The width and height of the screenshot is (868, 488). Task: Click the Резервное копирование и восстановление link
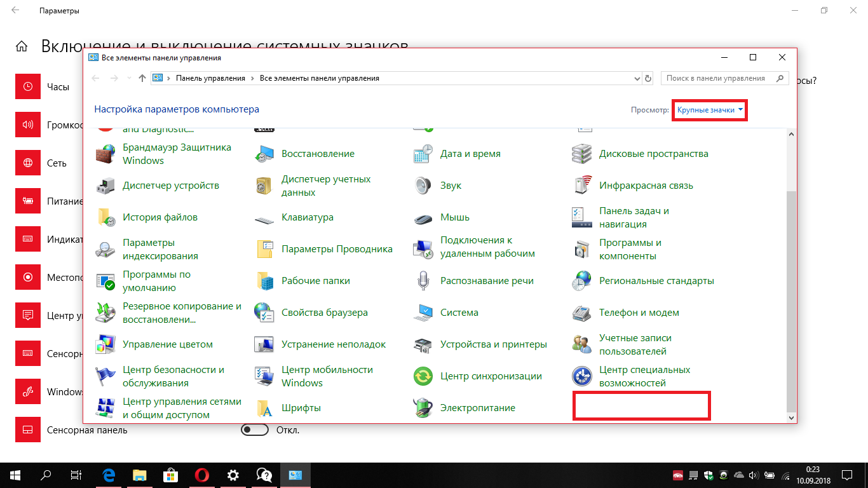click(x=182, y=313)
